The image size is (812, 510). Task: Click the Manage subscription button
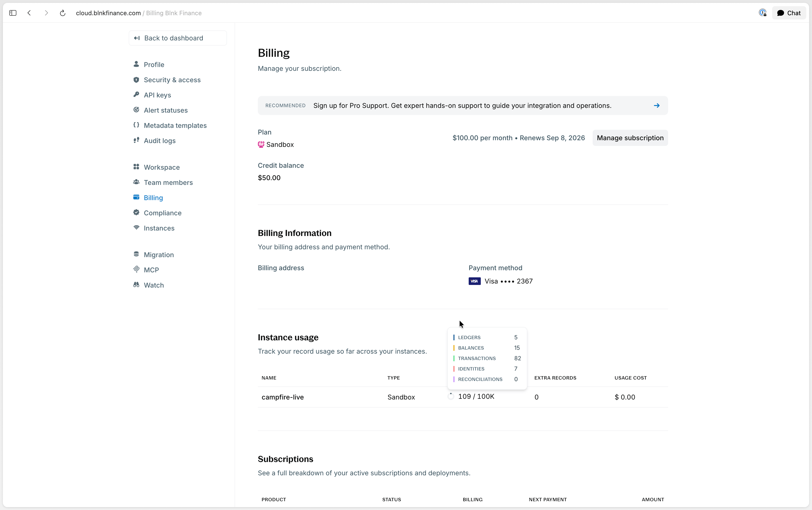coord(630,138)
